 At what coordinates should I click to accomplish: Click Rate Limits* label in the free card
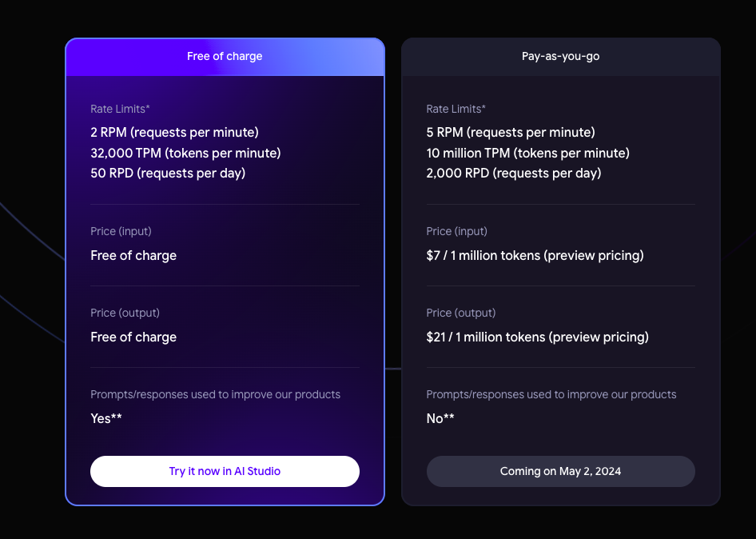tap(120, 109)
